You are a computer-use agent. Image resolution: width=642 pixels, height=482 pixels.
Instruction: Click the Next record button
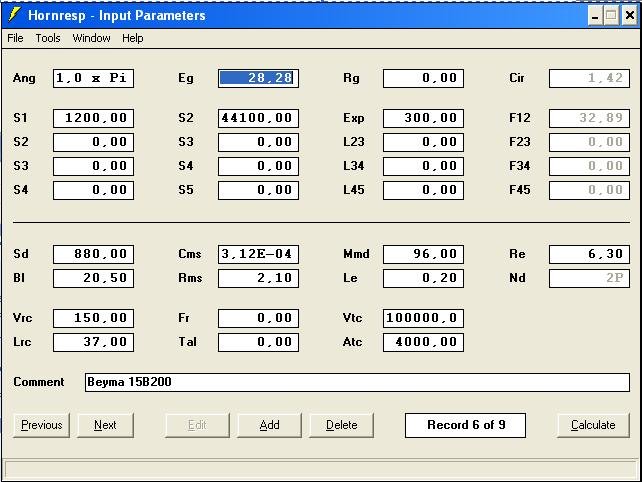[x=105, y=425]
